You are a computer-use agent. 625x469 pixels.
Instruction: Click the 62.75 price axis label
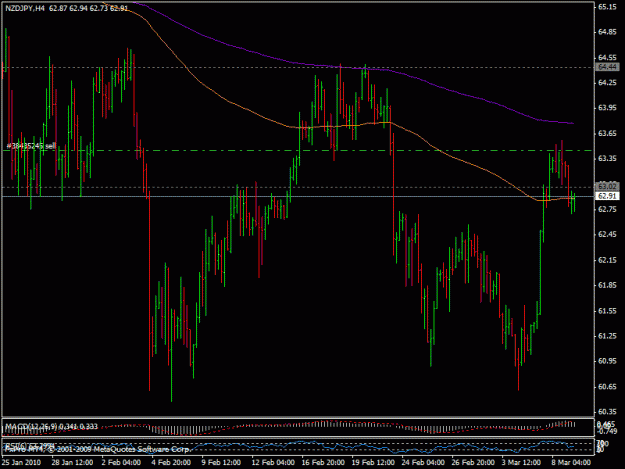[607, 209]
